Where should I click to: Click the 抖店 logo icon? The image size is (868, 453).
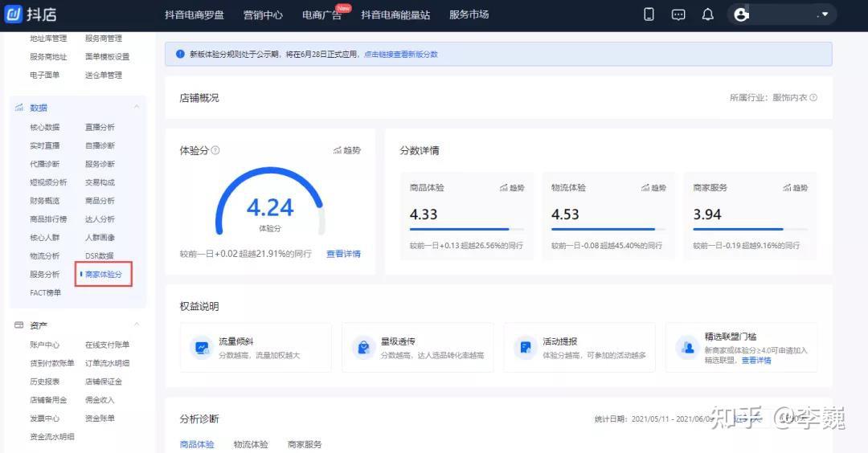14,14
